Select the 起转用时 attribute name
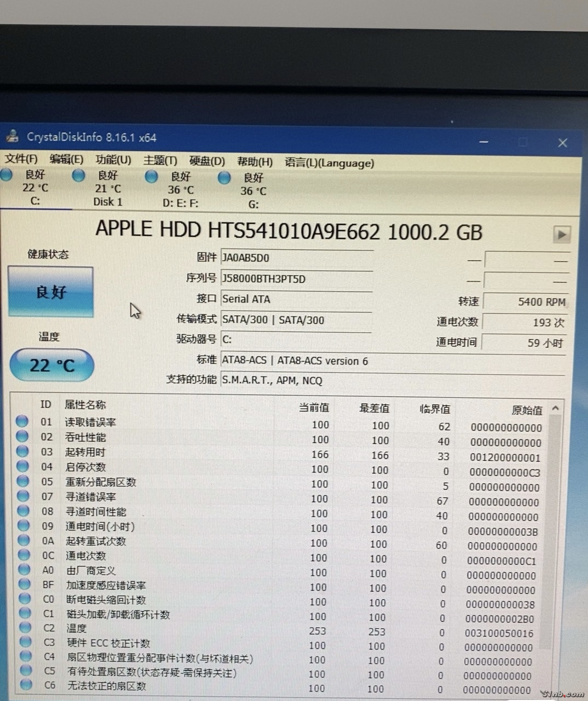Image resolution: width=588 pixels, height=701 pixels. (85, 452)
